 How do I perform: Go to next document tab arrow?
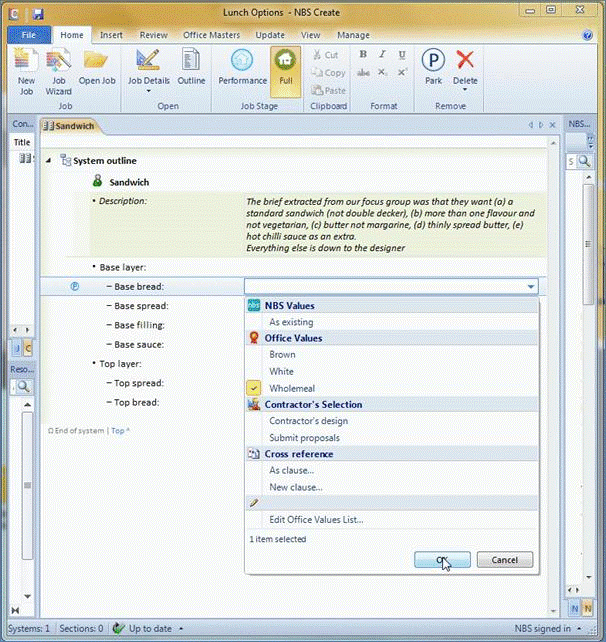541,125
